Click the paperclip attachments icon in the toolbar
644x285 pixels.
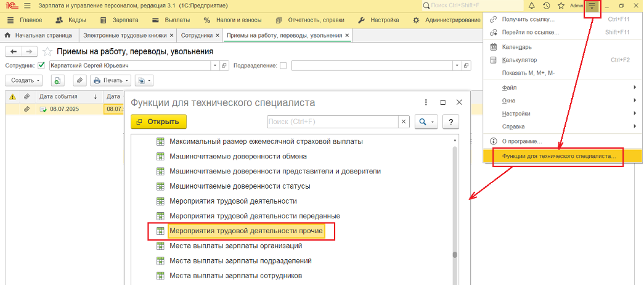click(79, 80)
